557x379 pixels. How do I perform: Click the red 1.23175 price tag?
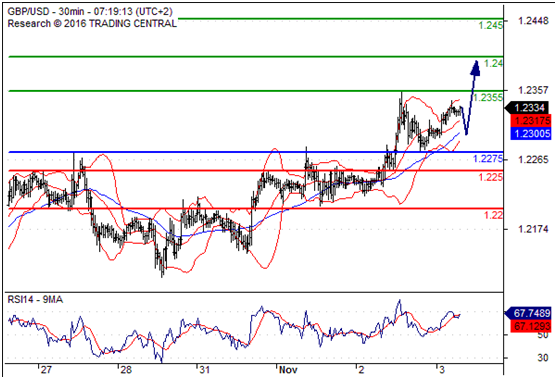tap(531, 120)
